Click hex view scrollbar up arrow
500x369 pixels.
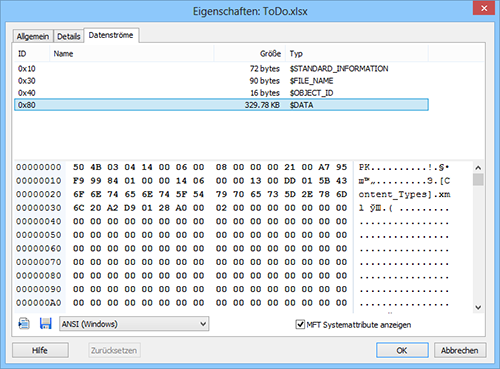point(478,168)
